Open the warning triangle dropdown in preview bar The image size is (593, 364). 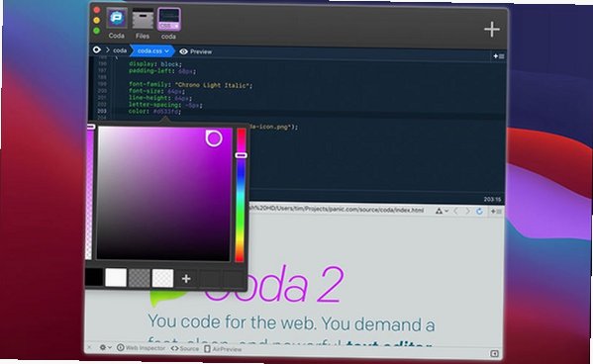coord(442,211)
